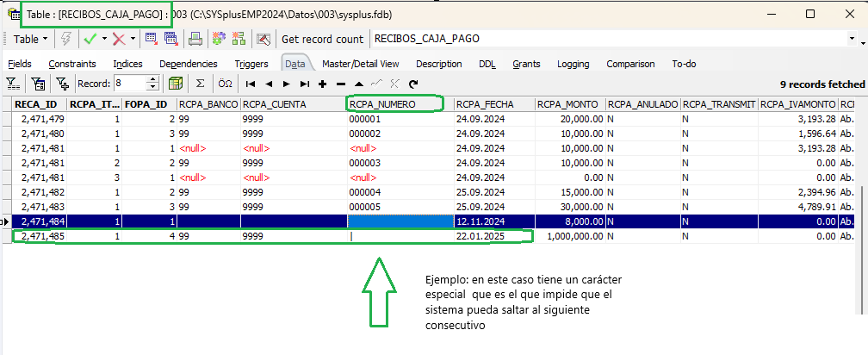The image size is (868, 355).
Task: Open toolbar overflow arrow at far right
Action: point(863,42)
